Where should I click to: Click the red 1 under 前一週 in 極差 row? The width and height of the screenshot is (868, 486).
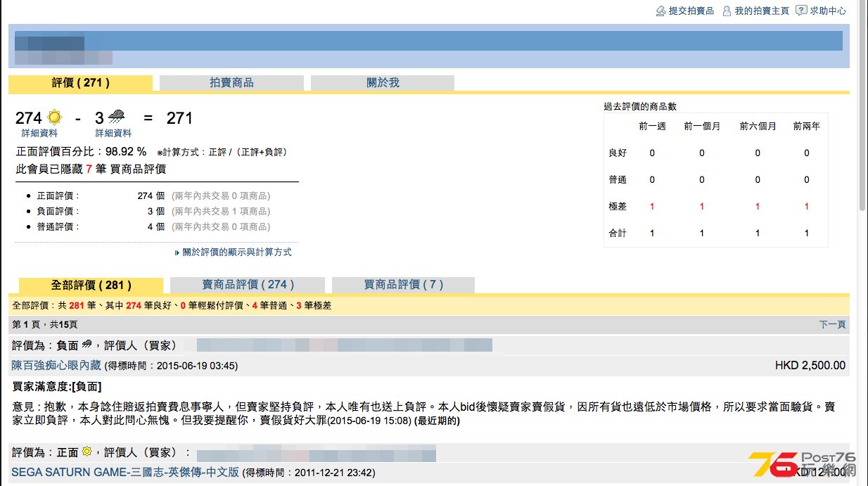(x=652, y=206)
